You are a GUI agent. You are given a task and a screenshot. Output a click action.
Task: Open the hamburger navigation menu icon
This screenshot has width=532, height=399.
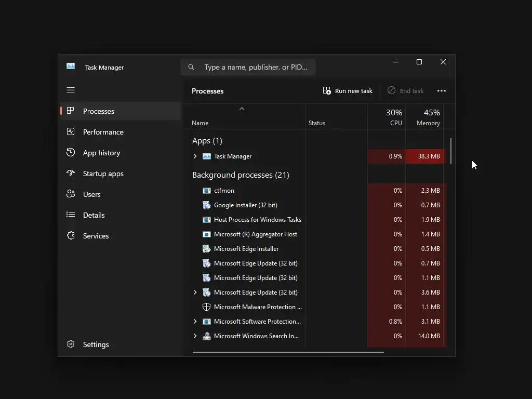[71, 90]
